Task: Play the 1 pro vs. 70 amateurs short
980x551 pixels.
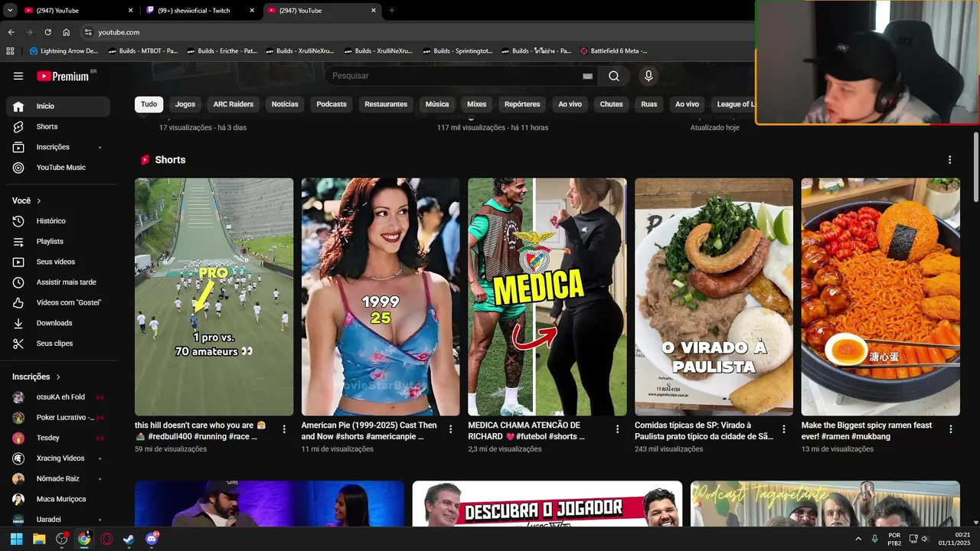Action: [x=214, y=297]
